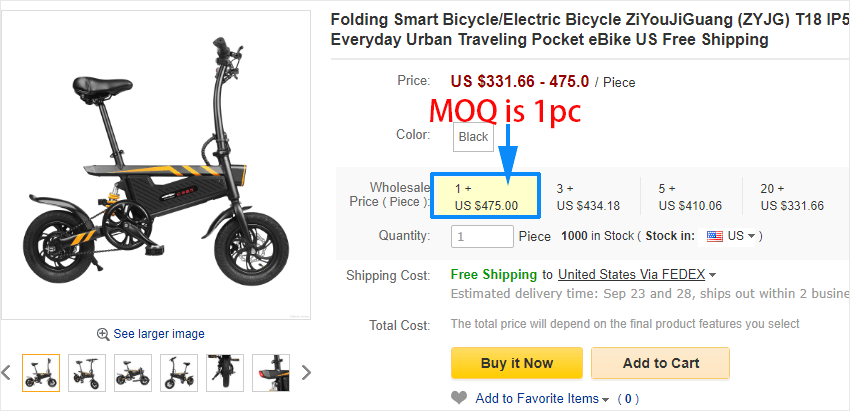Choose the 3+ tier at US $434.18
Screen dimensions: 850x411
(588, 197)
